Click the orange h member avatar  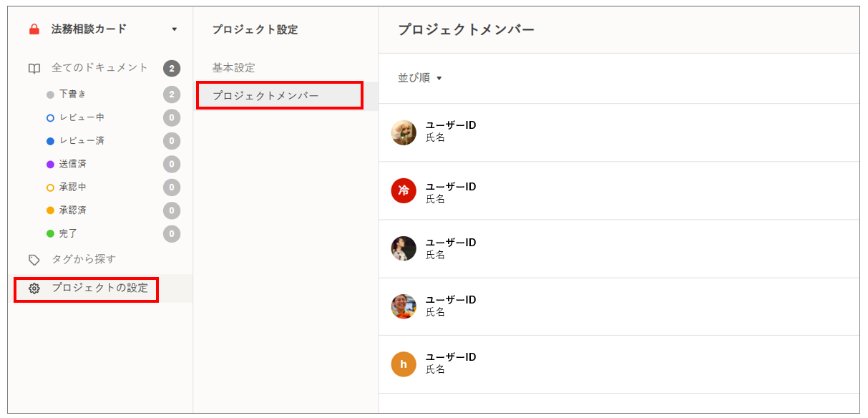pos(404,364)
